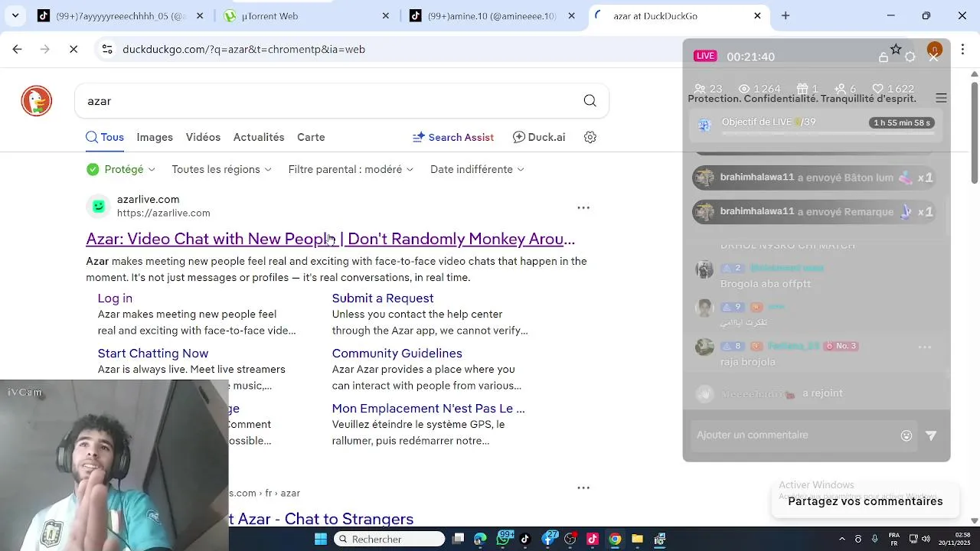
Task: Expand Toutes les régions dropdown
Action: pos(221,169)
